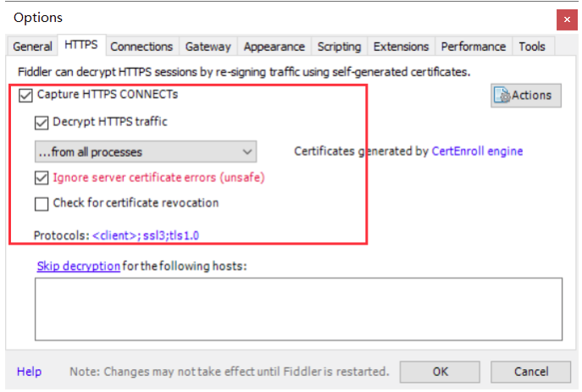Uncheck Capture HTTPS CONNECTs checkbox
Screen dimensions: 582x392
[x=25, y=95]
